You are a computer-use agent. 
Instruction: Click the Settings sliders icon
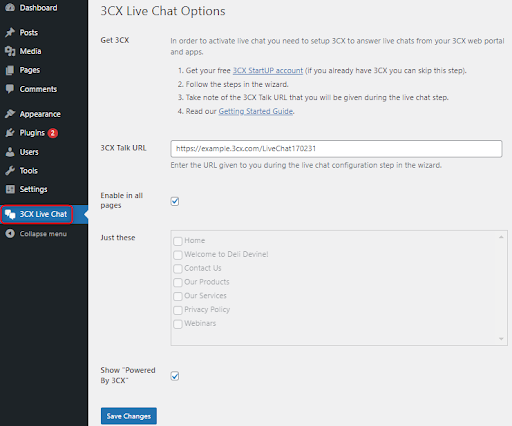click(x=10, y=189)
